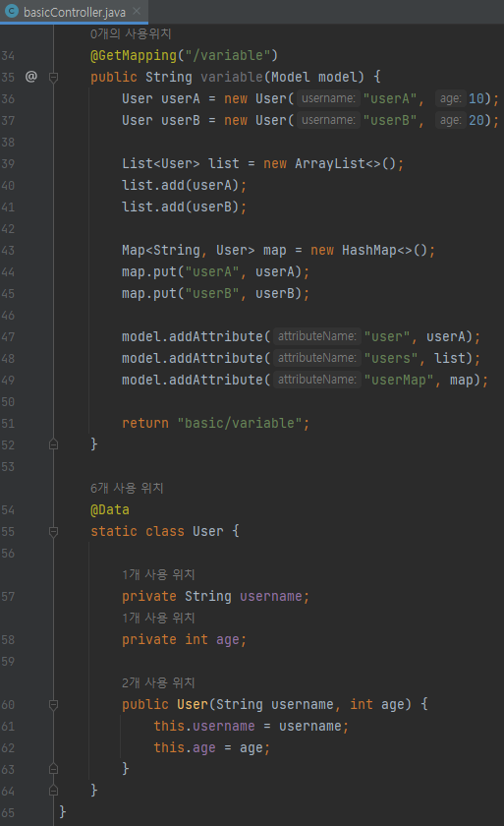Click the User class name on line 55
The height and width of the screenshot is (826, 504).
point(208,531)
